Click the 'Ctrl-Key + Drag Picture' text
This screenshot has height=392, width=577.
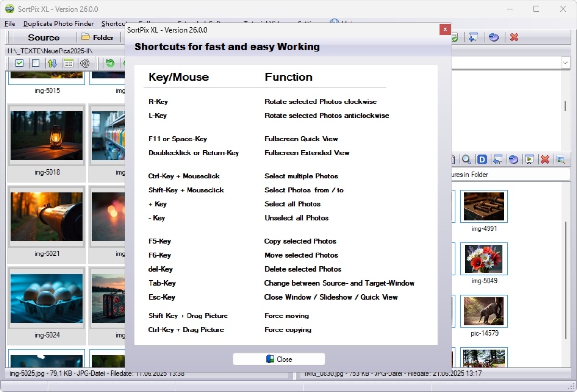point(186,329)
